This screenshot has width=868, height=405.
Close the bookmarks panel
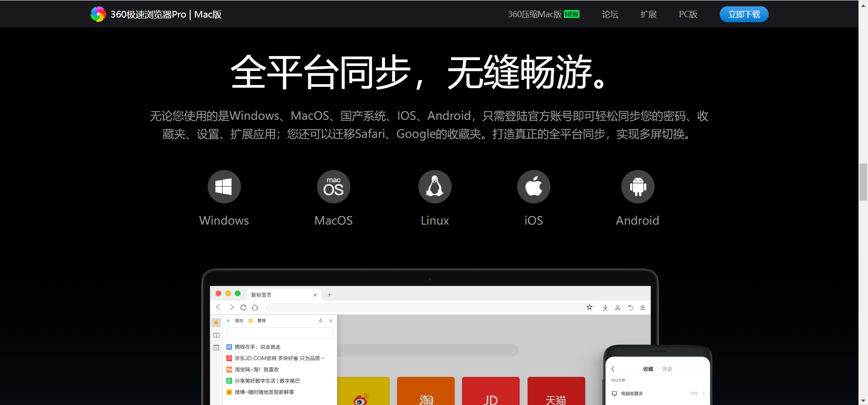pos(330,320)
